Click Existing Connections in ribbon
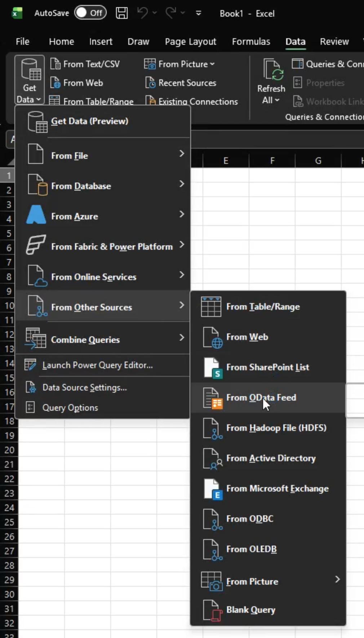The image size is (364, 638). pos(192,101)
